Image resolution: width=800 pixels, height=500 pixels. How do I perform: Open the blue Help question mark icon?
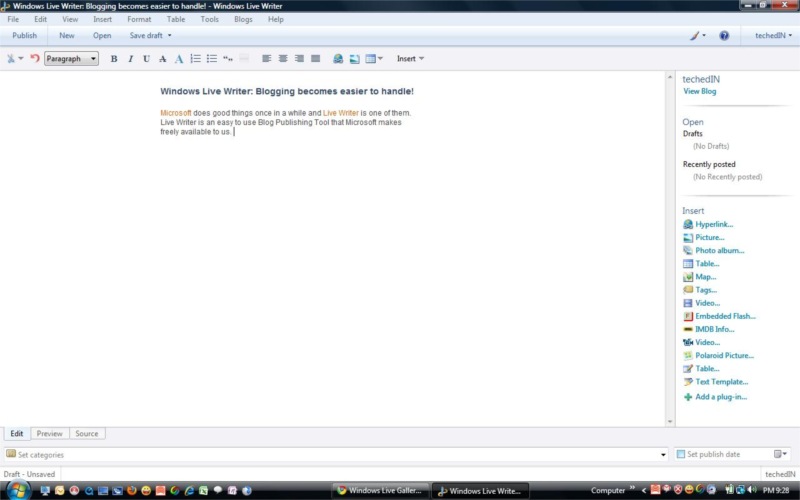(724, 36)
